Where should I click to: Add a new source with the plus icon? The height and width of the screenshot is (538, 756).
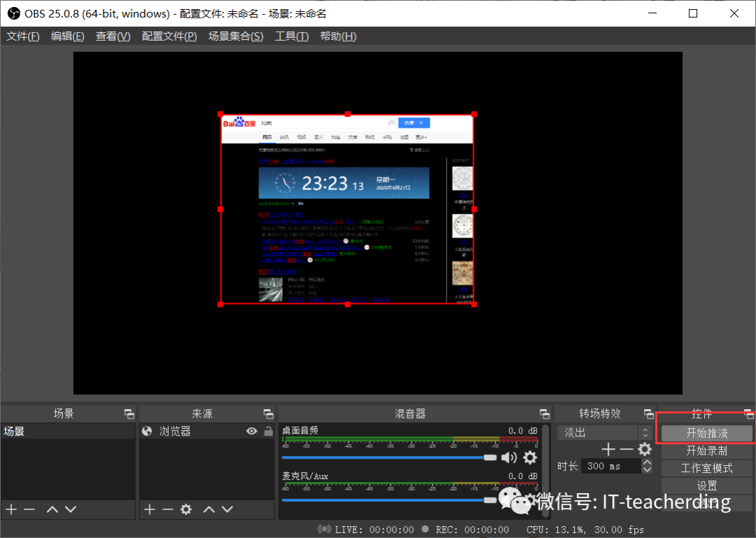150,509
